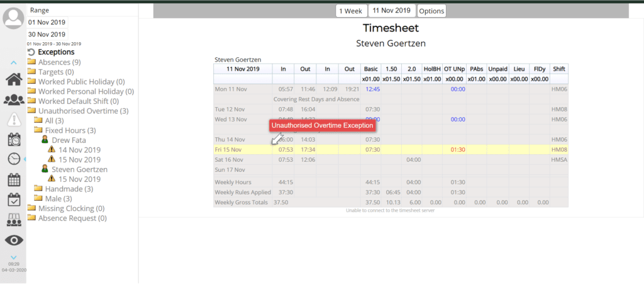This screenshot has width=644, height=284.
Task: Click the Weekly Hours row label
Action: click(x=233, y=182)
